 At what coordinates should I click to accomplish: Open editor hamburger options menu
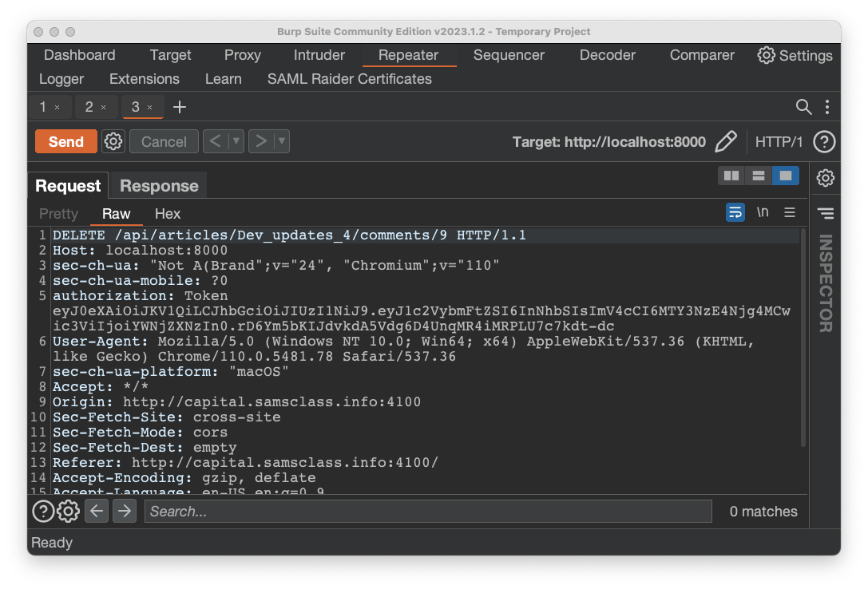[790, 212]
